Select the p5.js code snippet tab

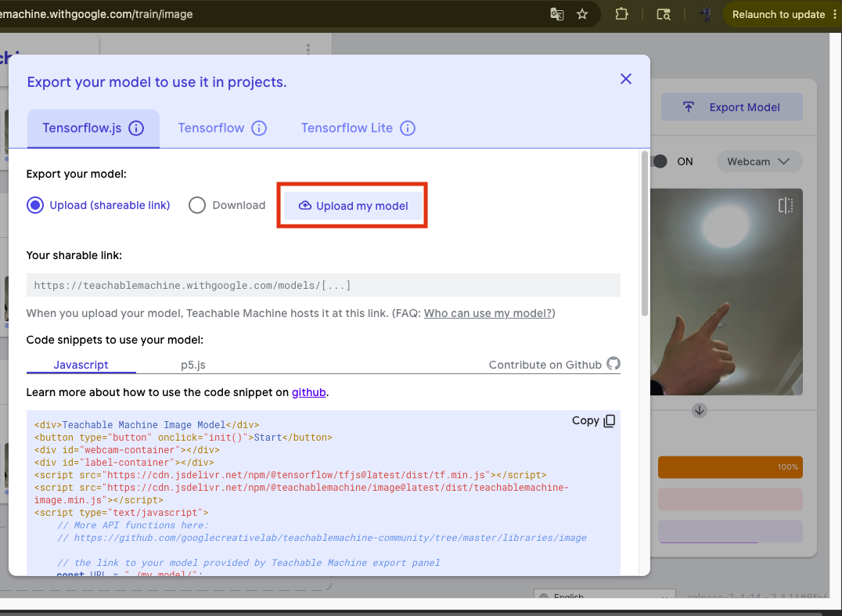[193, 365]
